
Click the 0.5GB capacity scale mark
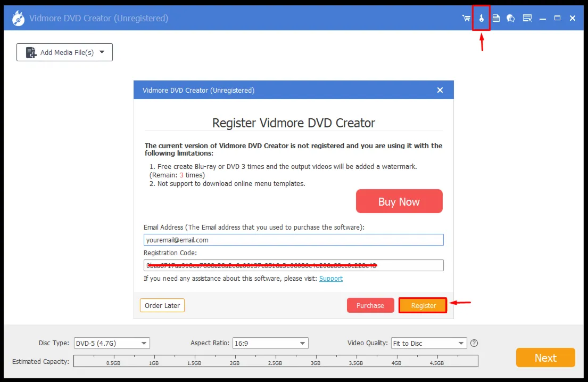(113, 363)
